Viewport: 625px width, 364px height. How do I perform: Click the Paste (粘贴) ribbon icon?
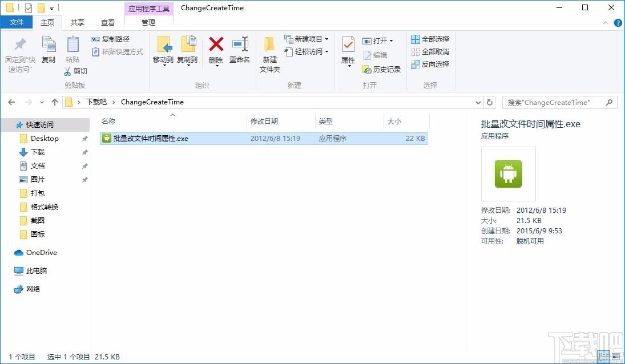click(72, 45)
